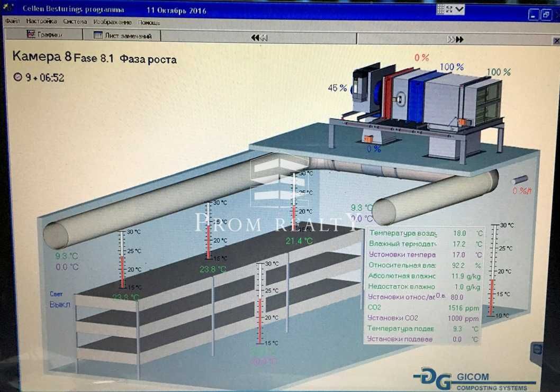Expand the title bar dropdown chevron

[x=459, y=10]
